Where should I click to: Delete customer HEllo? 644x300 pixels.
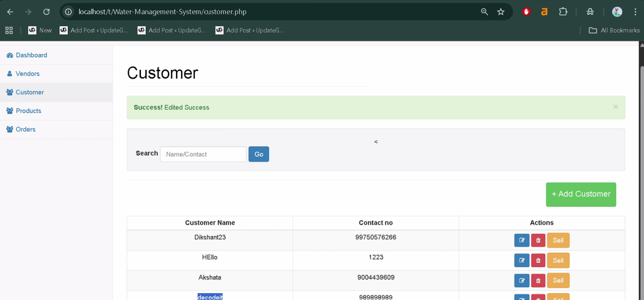pyautogui.click(x=538, y=260)
